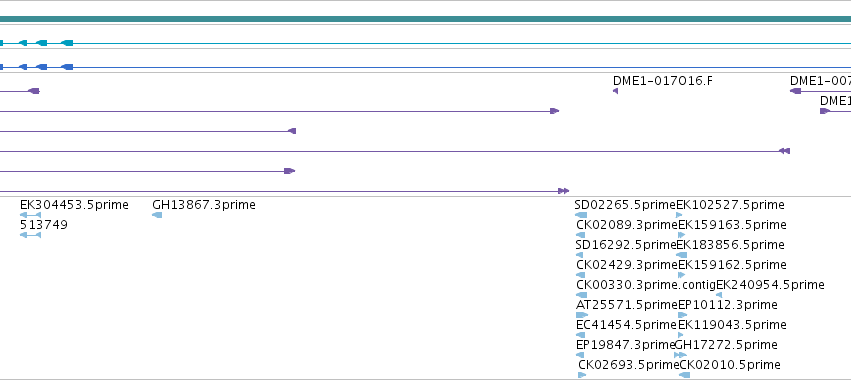Click the CK00330.3prime.contig label

pos(646,285)
